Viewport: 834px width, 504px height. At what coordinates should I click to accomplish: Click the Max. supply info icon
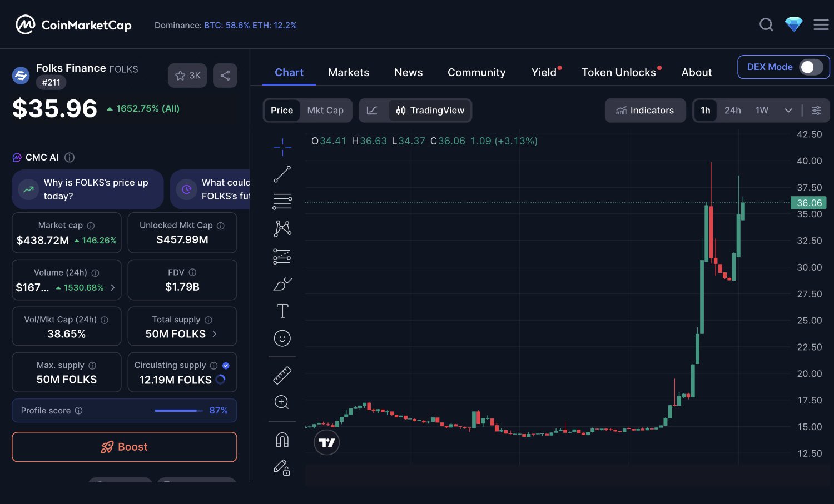pyautogui.click(x=92, y=366)
